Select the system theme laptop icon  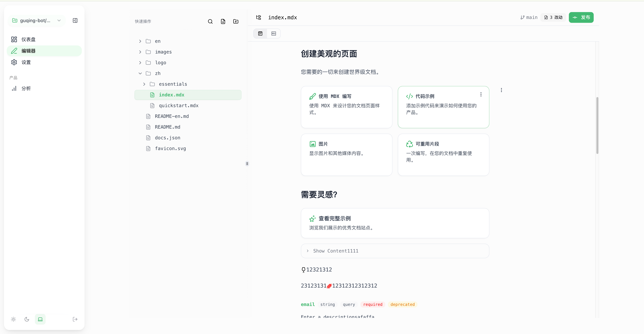click(40, 319)
